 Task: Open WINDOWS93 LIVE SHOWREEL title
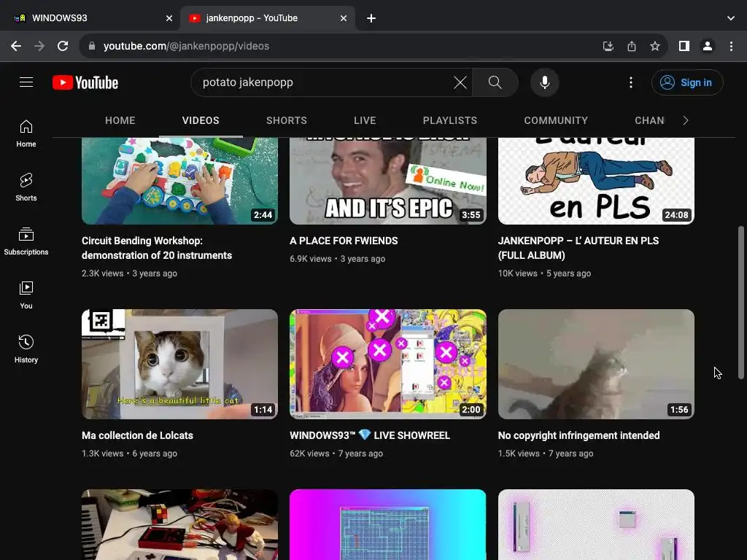[x=370, y=435]
